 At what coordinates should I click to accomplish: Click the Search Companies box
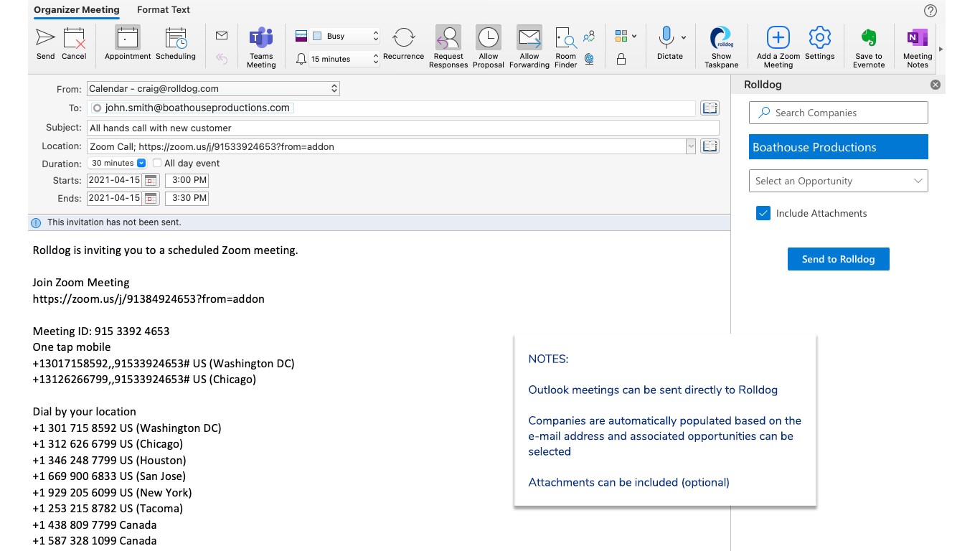838,113
